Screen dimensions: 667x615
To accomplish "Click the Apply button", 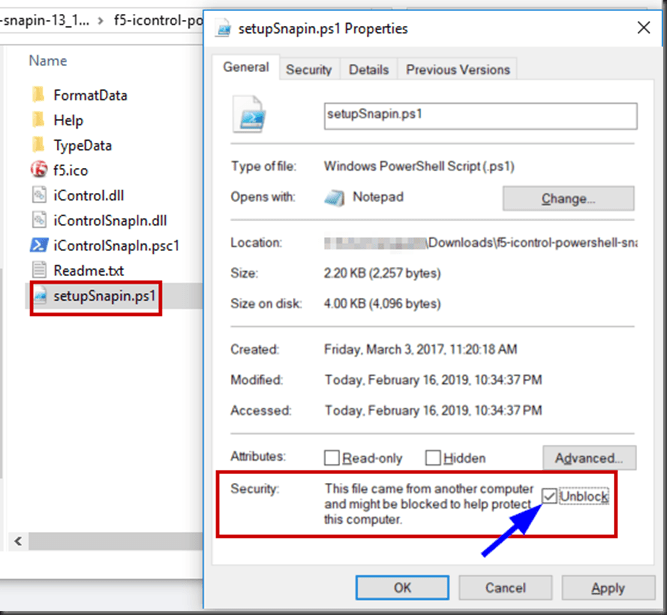I will click(x=607, y=588).
